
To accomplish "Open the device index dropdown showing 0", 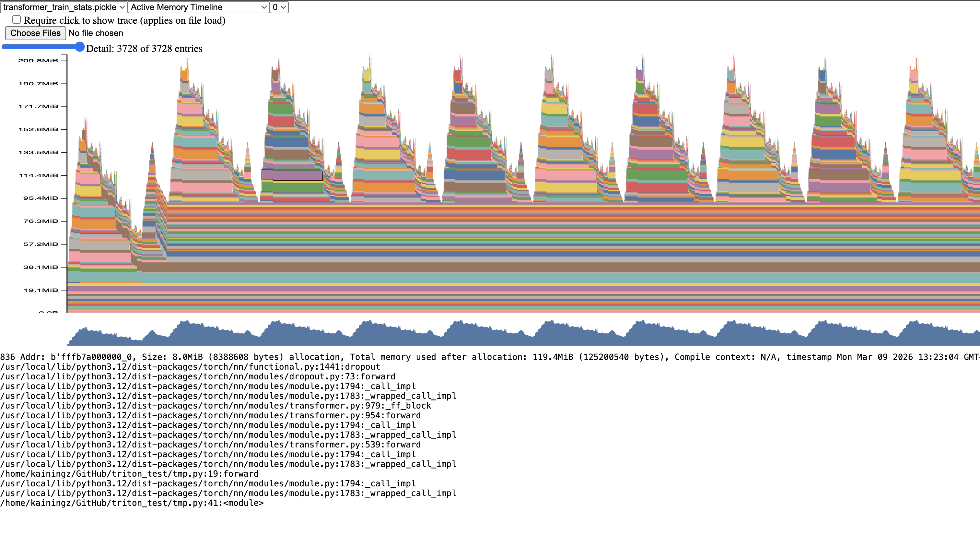I will (x=279, y=7).
